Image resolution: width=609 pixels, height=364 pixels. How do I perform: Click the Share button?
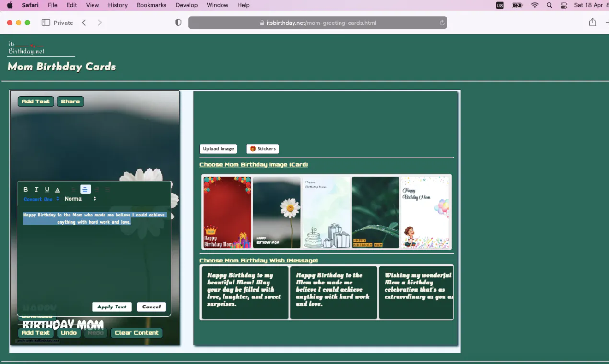pyautogui.click(x=70, y=102)
